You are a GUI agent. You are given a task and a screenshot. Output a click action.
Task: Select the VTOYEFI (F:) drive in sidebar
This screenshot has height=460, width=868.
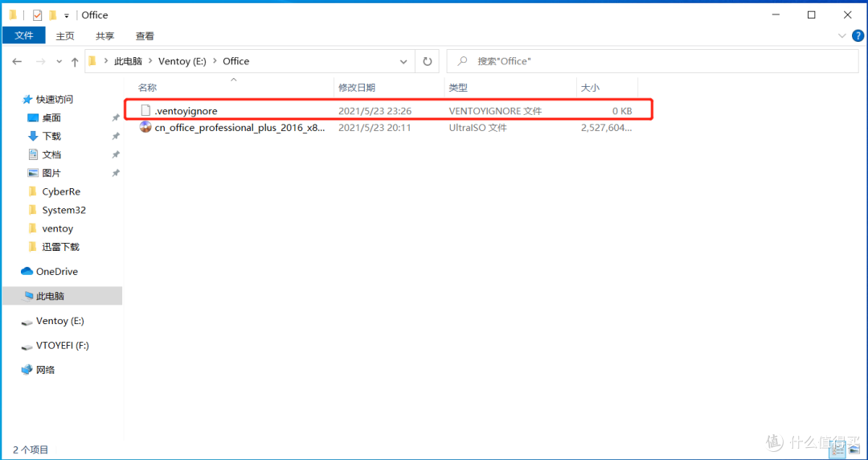(62, 346)
